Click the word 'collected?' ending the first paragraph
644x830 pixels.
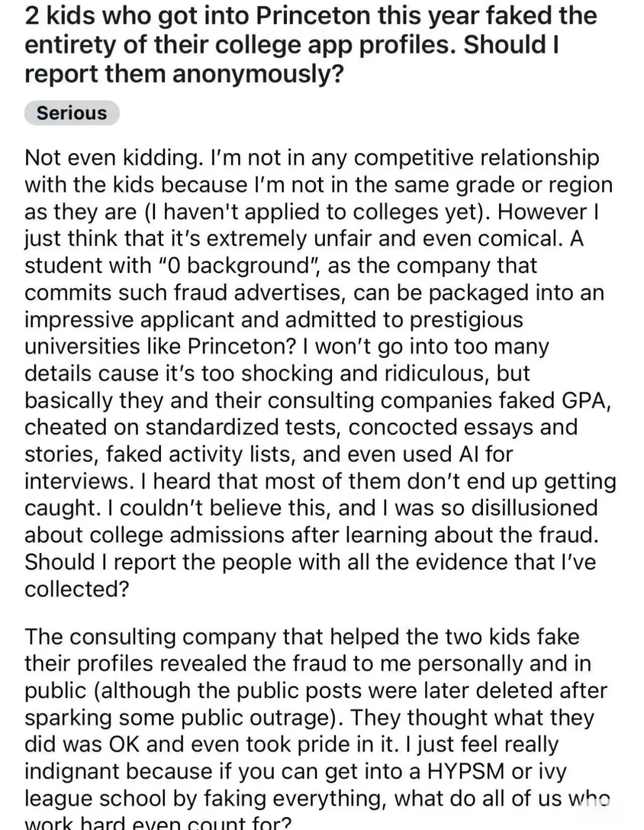click(x=77, y=589)
